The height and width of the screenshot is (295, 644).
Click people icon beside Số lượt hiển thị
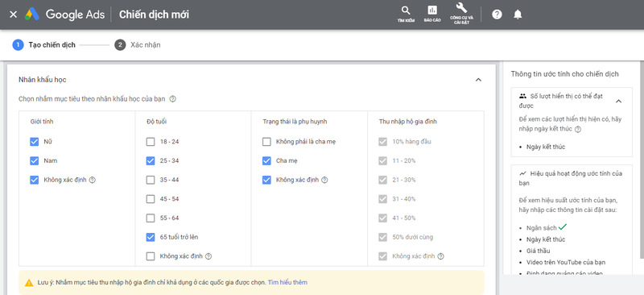(522, 96)
